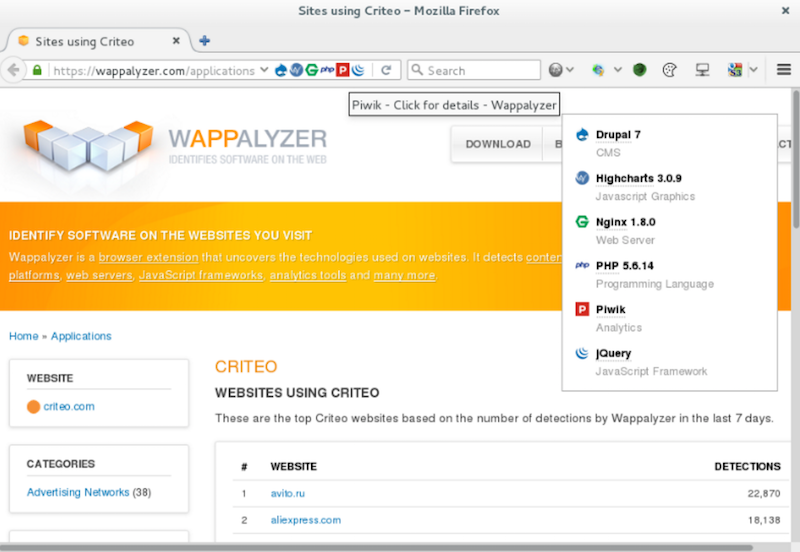Open PHP 5.6.14 entry in popup
Viewport: 800px width, 552px height.
tap(624, 266)
